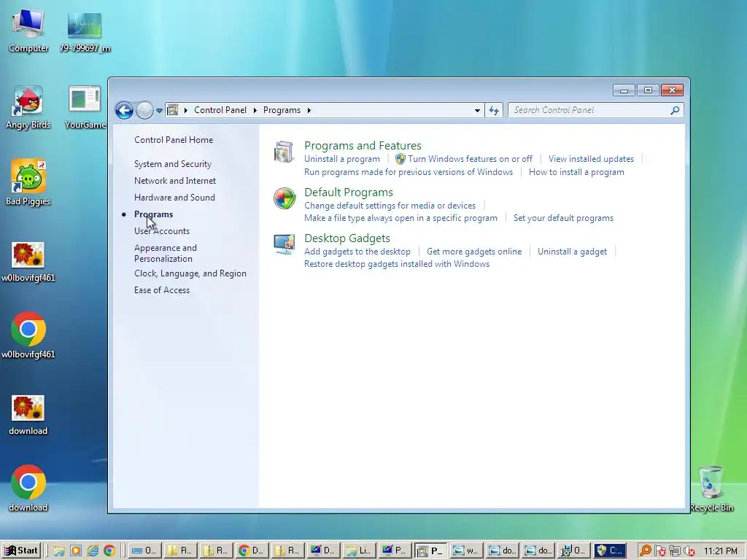Open the Start menu
The height and width of the screenshot is (560, 747).
click(x=21, y=551)
